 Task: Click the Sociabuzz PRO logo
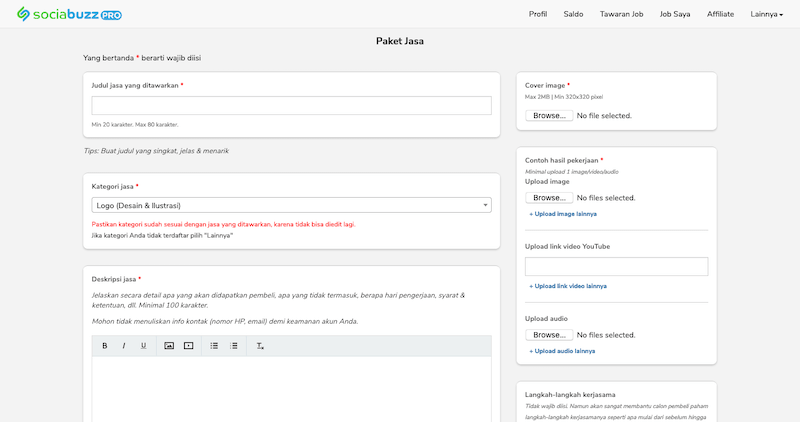click(69, 14)
